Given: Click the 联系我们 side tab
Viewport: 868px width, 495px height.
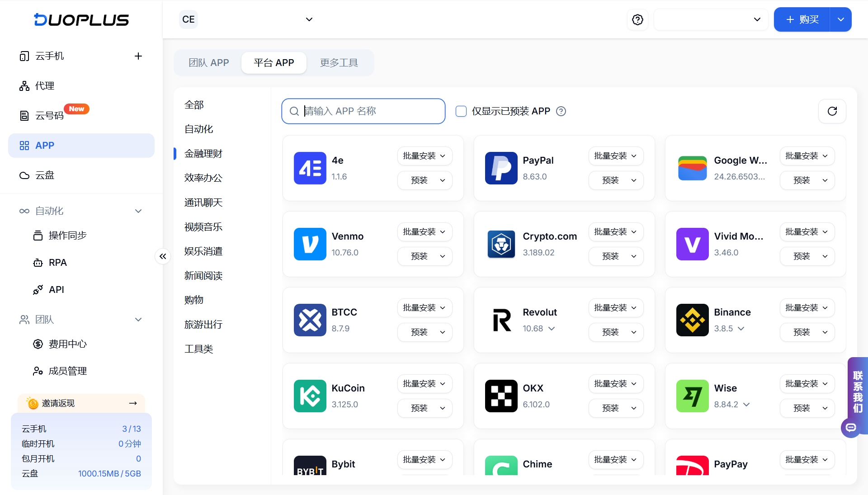Looking at the screenshot, I should pos(858,391).
